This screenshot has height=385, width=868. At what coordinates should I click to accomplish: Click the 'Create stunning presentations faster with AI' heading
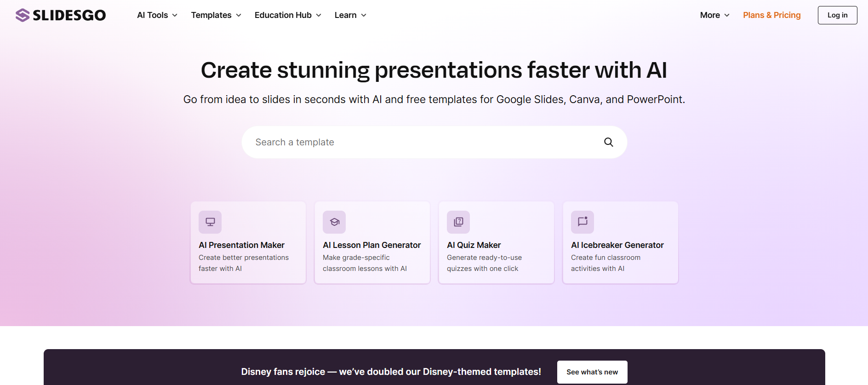click(x=434, y=70)
